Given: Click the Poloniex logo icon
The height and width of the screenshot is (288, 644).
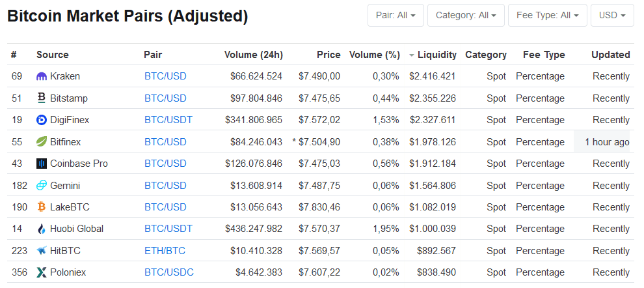Looking at the screenshot, I should (x=42, y=272).
